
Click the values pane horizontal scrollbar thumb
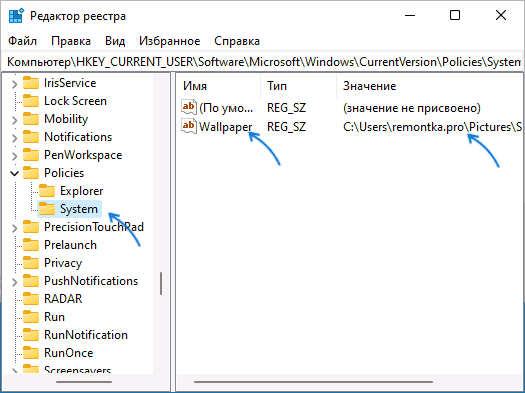tap(313, 382)
